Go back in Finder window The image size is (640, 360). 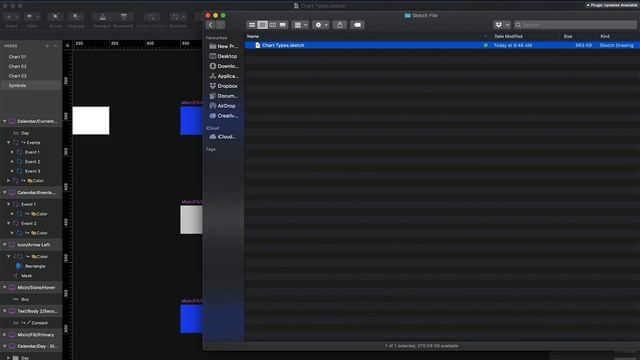(211, 25)
